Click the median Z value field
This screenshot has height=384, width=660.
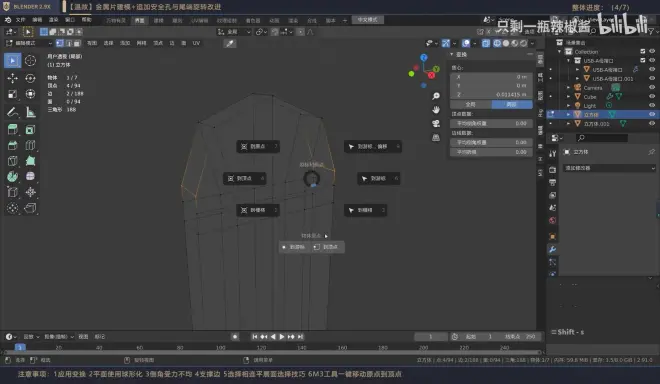click(491, 95)
